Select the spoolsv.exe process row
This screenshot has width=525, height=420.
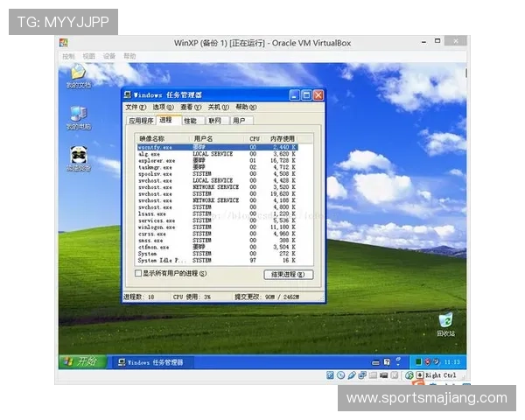point(217,174)
